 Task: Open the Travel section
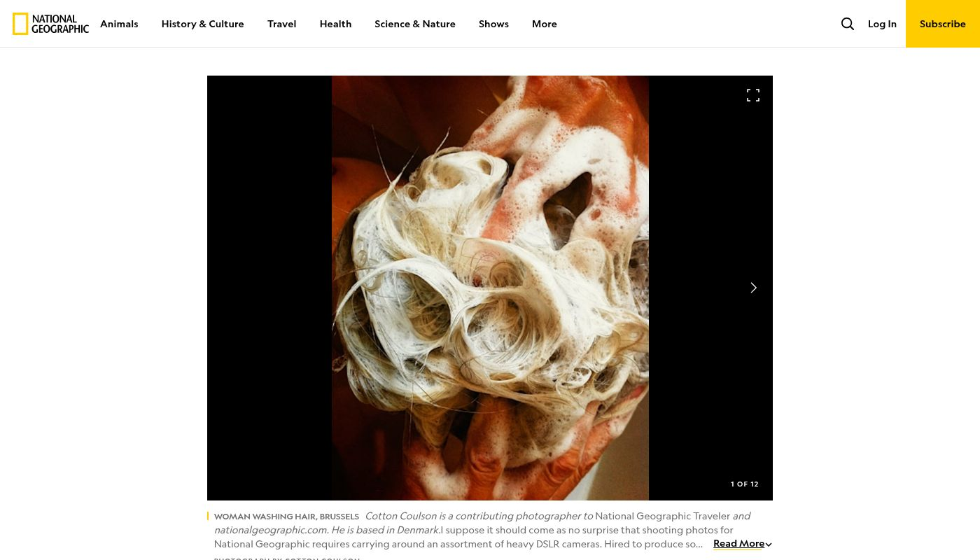point(281,24)
